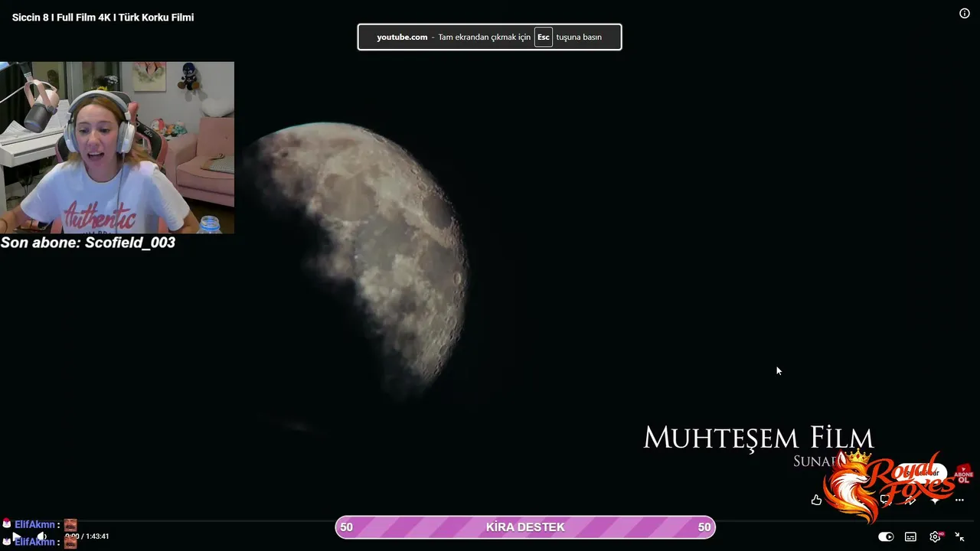The width and height of the screenshot is (980, 551).
Task: Click the "Son abone: Scofield_003" text
Action: pos(88,243)
